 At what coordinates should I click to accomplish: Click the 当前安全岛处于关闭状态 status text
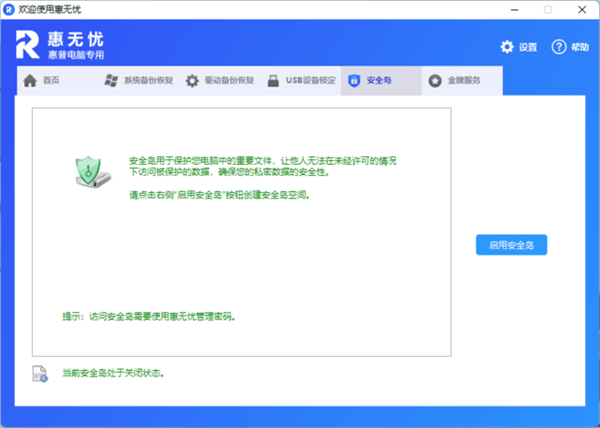(x=113, y=374)
